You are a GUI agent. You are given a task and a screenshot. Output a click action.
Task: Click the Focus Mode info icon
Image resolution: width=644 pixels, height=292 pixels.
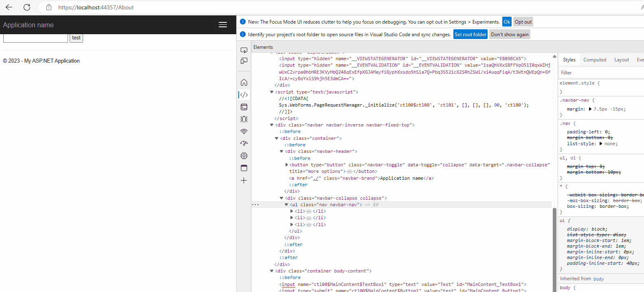point(243,22)
